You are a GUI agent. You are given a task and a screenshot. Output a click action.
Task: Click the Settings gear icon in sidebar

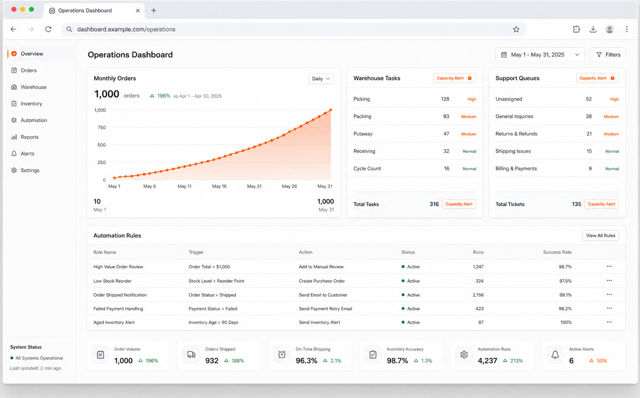(x=14, y=170)
